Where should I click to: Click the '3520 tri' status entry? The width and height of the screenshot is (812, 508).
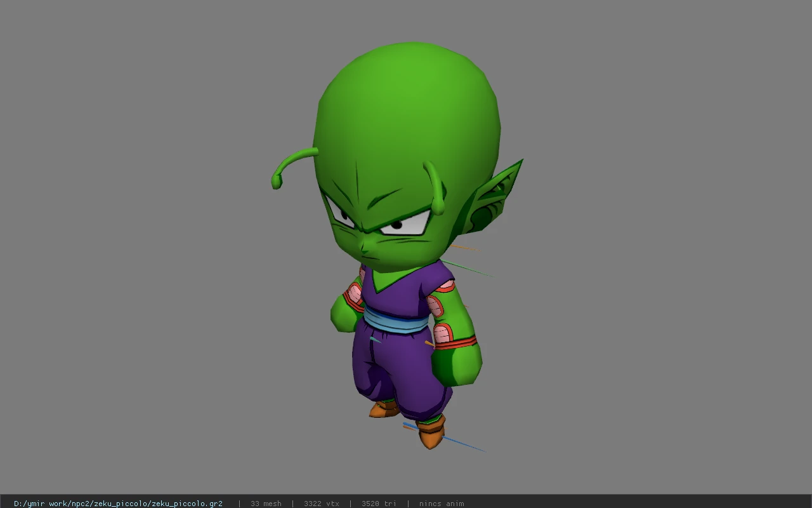tap(379, 504)
